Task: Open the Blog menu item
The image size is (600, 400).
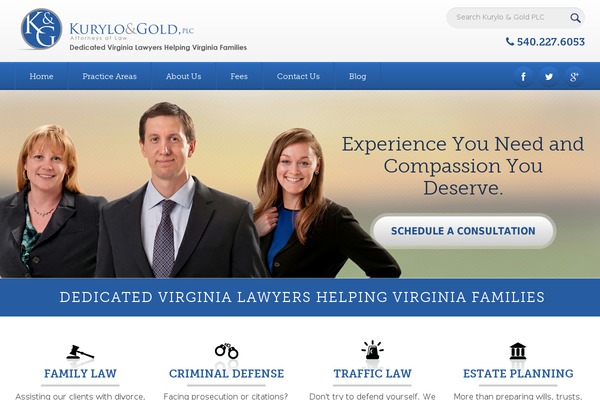Action: [x=357, y=76]
